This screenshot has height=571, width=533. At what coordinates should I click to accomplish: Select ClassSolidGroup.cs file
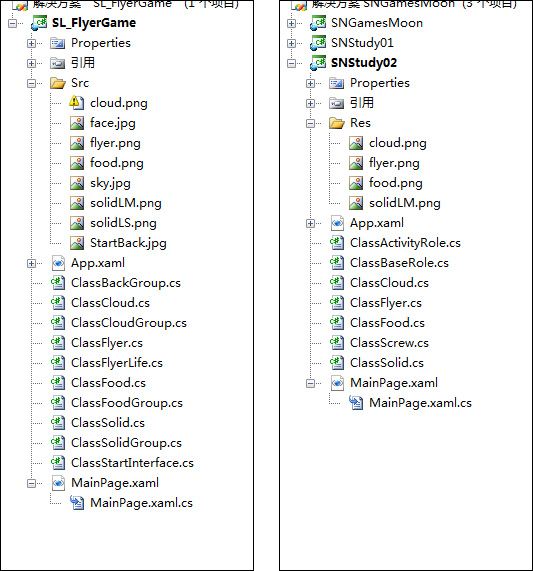coord(126,443)
